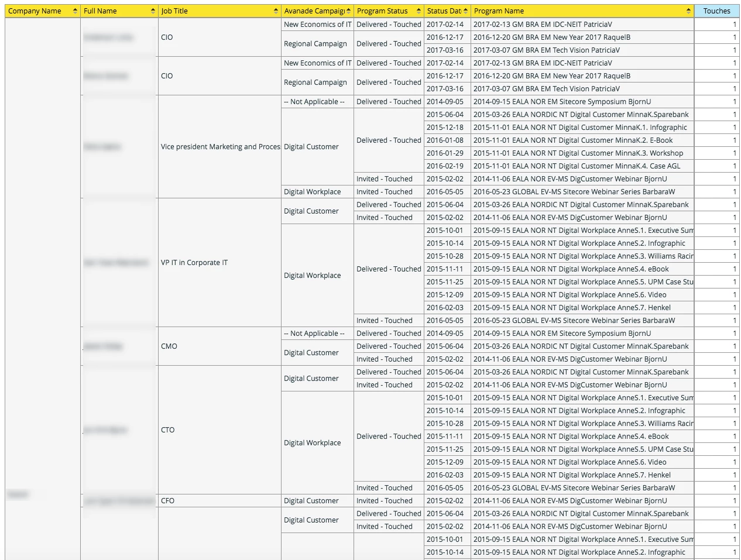The height and width of the screenshot is (560, 741).
Task: Select the CTO job title cell
Action: pyautogui.click(x=220, y=430)
